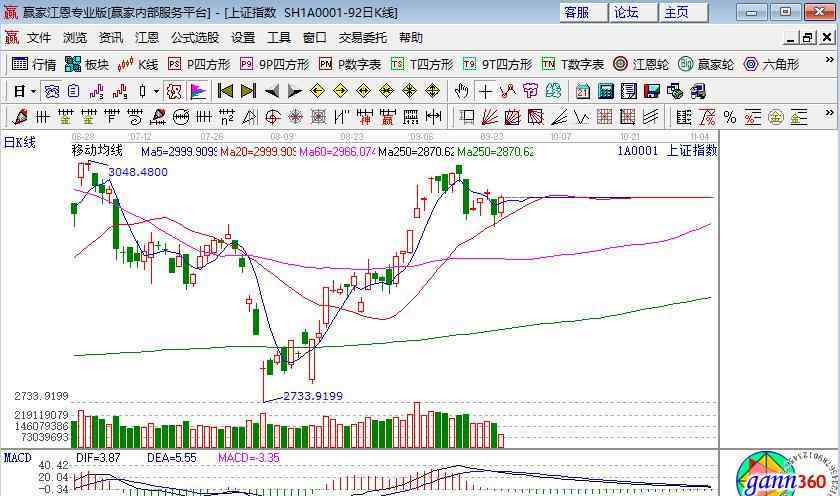840x496 pixels.
Task: Open the T数字表 tool
Action: point(573,64)
